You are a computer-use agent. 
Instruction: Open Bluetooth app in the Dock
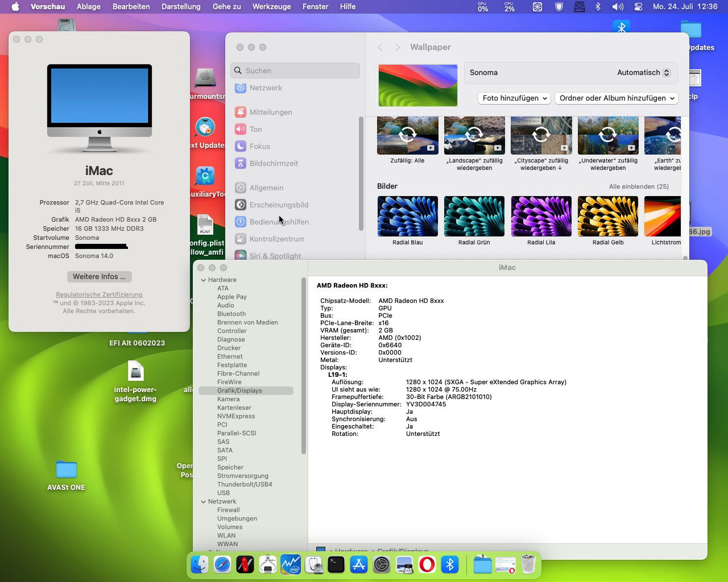click(450, 564)
